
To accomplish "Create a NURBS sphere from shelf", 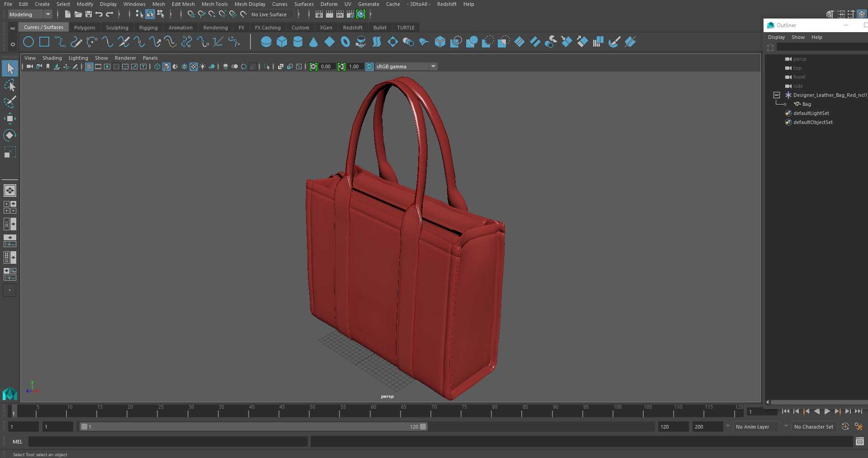I will pyautogui.click(x=266, y=42).
